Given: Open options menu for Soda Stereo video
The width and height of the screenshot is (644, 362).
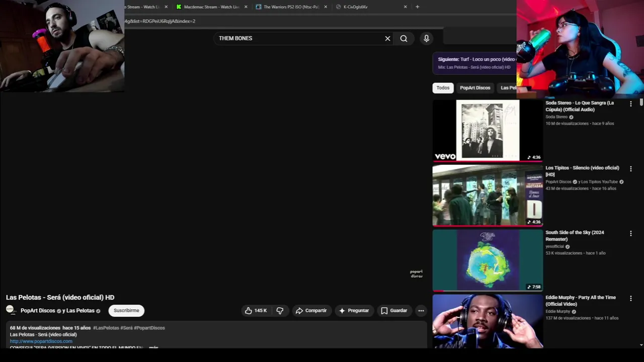Looking at the screenshot, I should click(x=631, y=104).
